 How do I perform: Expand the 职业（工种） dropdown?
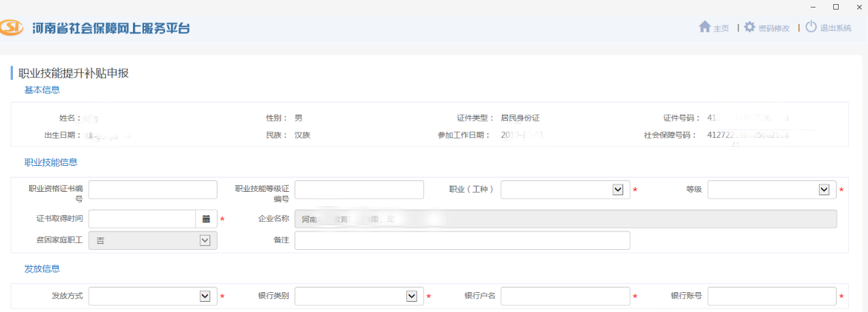(x=618, y=190)
